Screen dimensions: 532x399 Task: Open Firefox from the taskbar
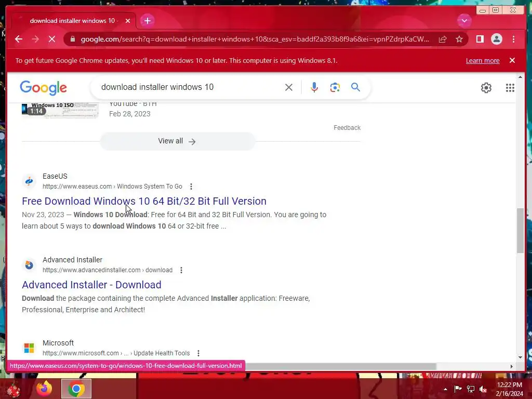[44, 389]
